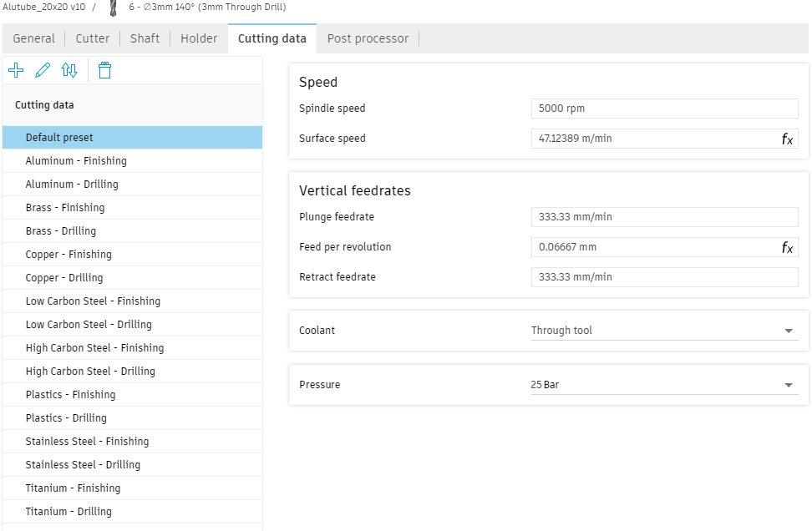Select Low Carbon Steel - Drilling

[133, 325]
